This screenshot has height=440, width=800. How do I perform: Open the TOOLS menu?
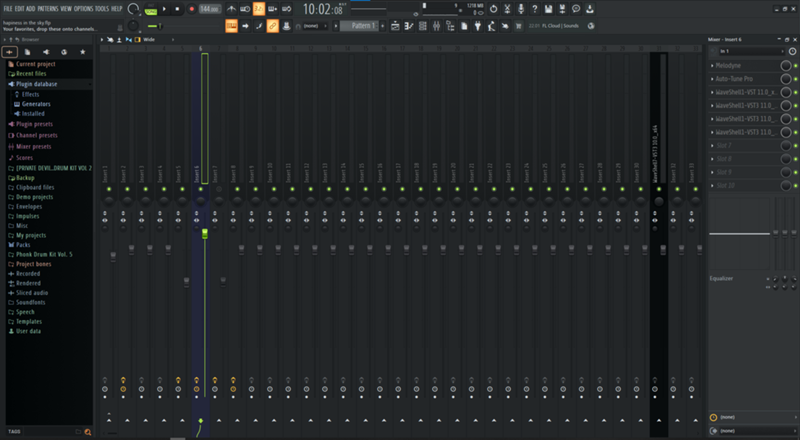click(x=102, y=8)
